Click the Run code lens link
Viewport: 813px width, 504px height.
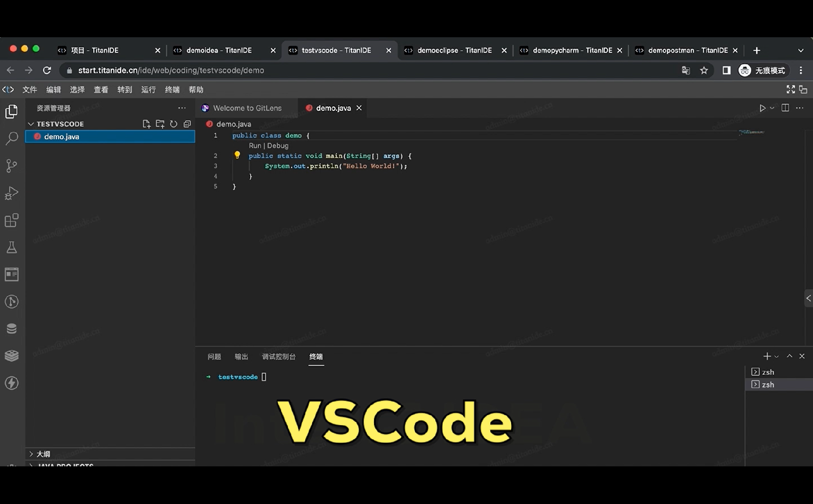(254, 146)
